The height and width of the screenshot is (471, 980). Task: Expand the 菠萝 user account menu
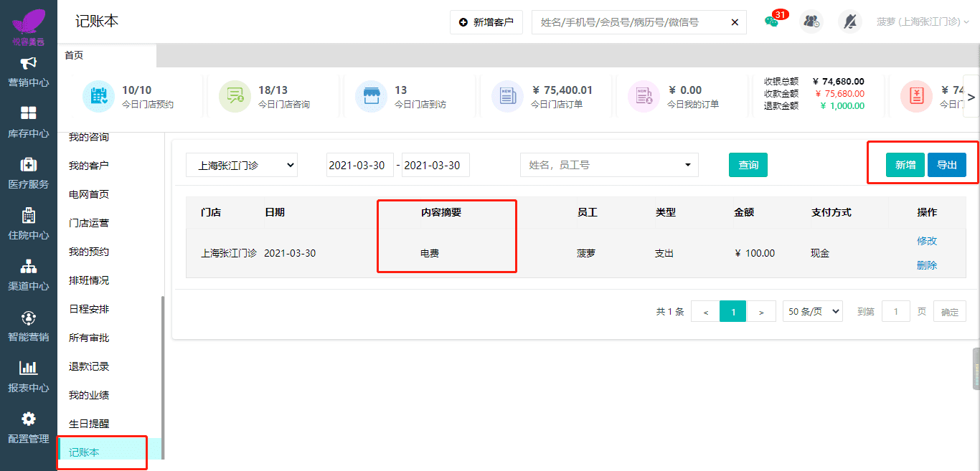click(x=923, y=22)
